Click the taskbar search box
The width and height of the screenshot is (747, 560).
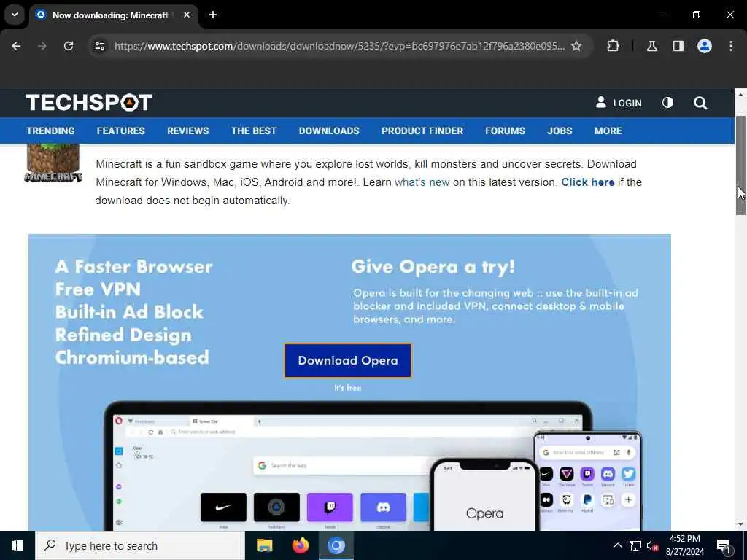click(x=140, y=545)
